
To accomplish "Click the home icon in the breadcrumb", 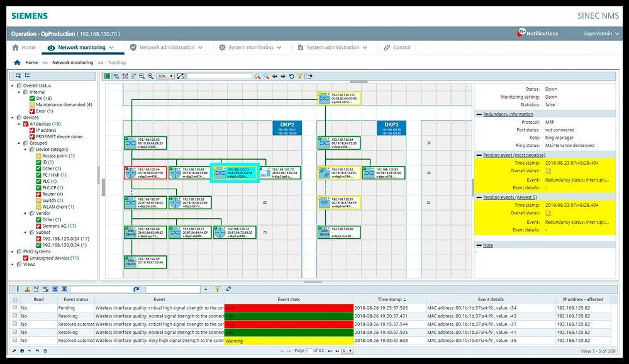I will 17,62.
